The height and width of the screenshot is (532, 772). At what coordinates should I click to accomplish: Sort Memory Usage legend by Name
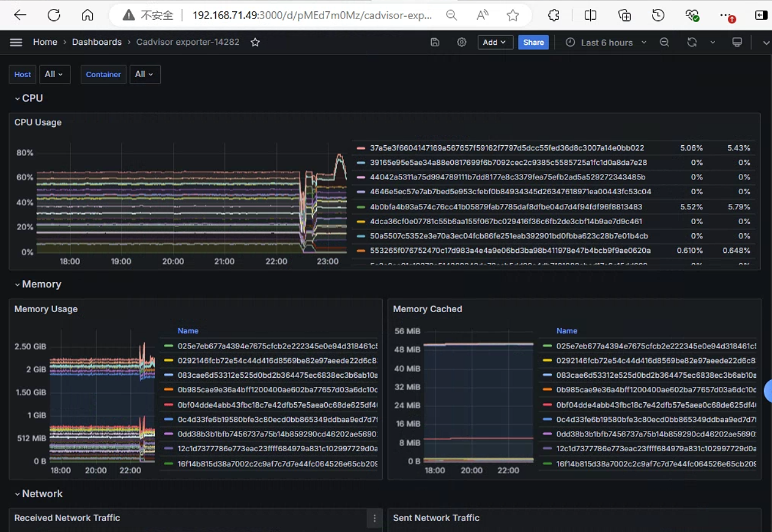188,331
